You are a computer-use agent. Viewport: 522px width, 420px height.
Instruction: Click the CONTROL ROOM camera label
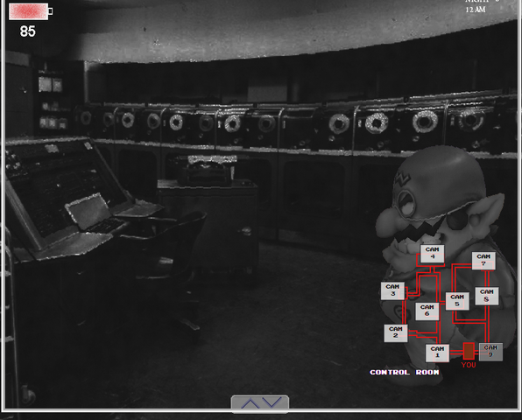tap(405, 372)
